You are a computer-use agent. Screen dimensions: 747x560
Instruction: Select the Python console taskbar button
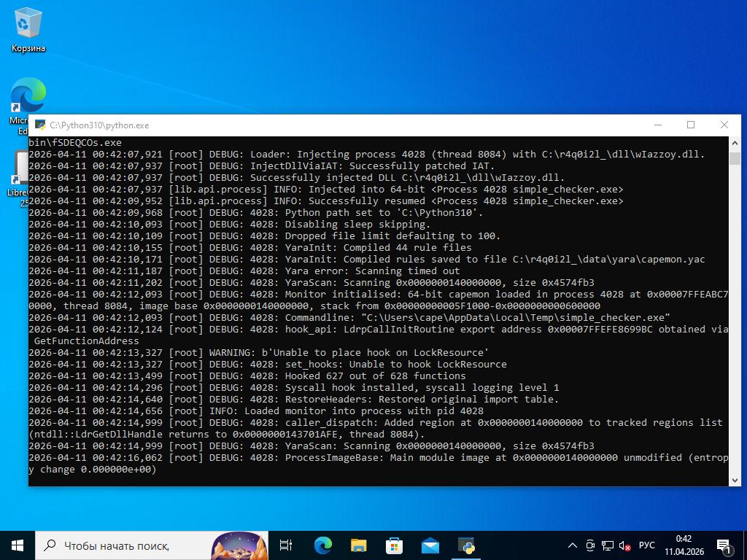[x=466, y=545]
